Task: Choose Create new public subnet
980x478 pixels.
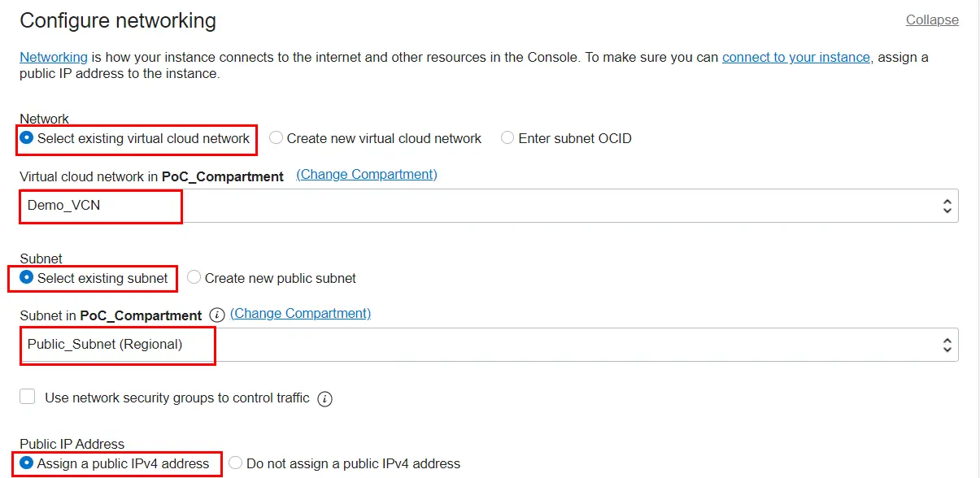Action: [194, 278]
